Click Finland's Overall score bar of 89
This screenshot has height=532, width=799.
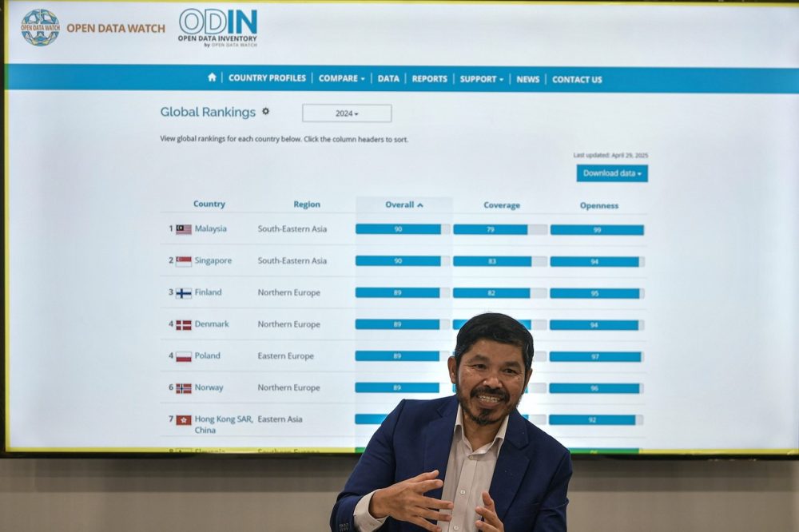[x=403, y=292]
